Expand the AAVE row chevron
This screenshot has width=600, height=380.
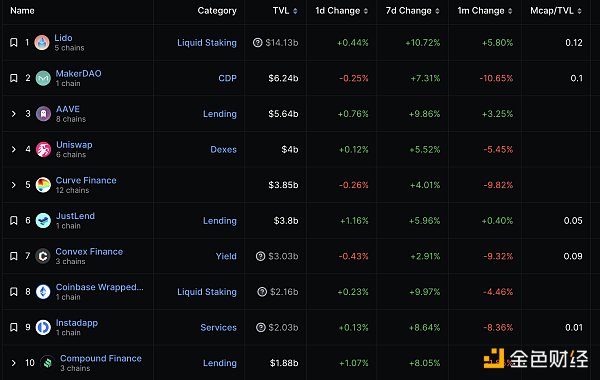click(x=14, y=114)
